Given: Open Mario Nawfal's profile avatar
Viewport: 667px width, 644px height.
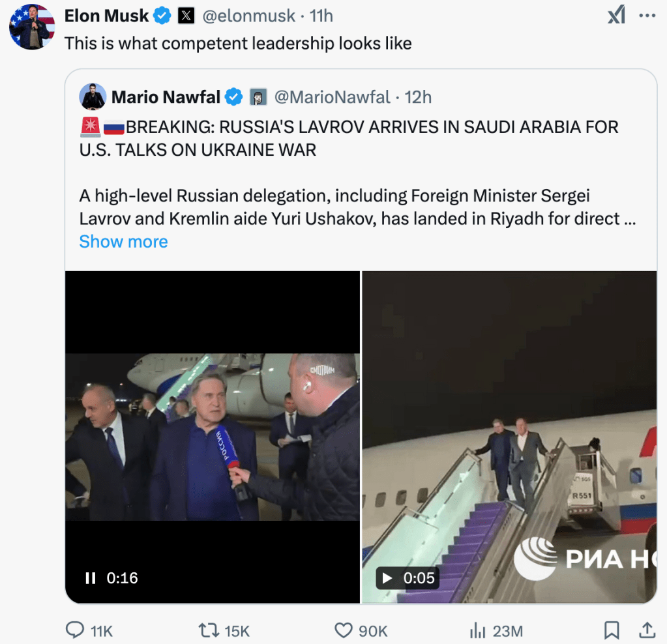Looking at the screenshot, I should [x=93, y=97].
